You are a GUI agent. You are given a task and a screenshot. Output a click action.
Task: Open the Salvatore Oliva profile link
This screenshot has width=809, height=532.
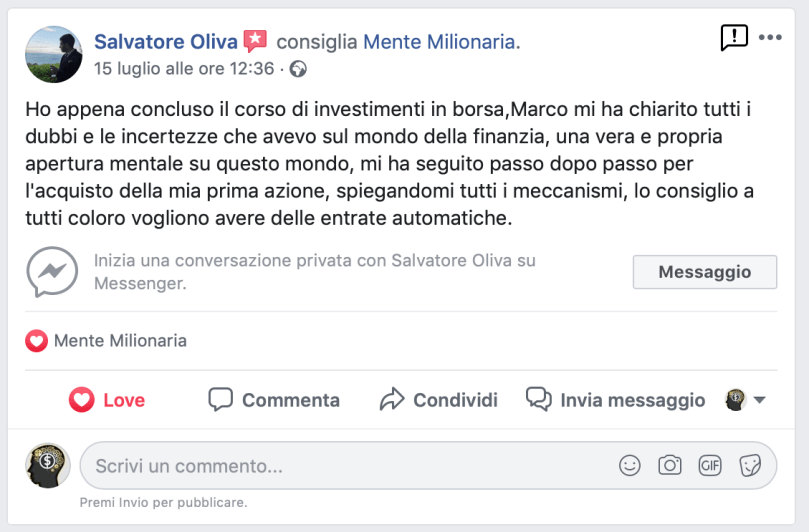tap(166, 41)
